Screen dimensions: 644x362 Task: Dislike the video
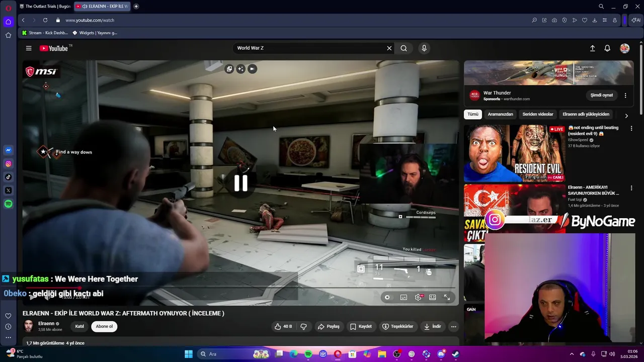[303, 326]
